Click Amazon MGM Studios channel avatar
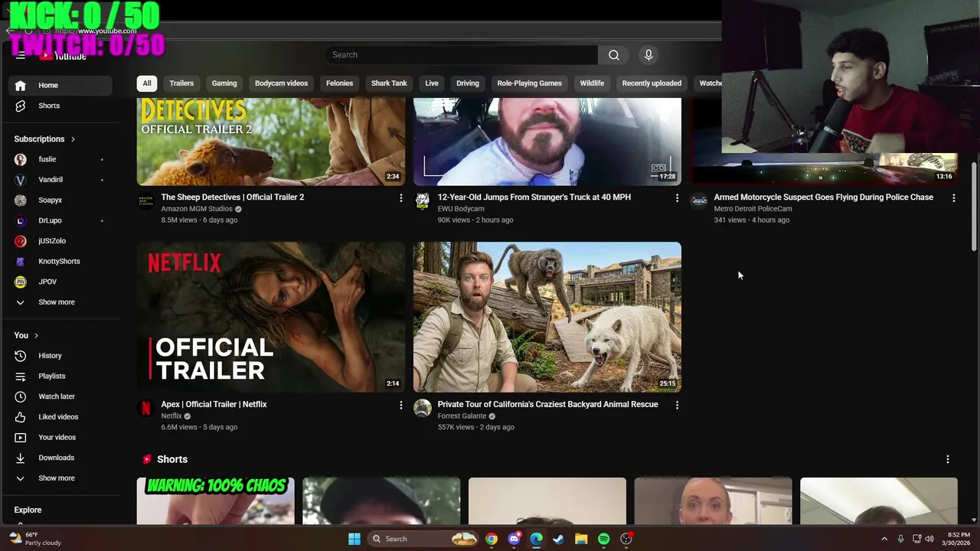The width and height of the screenshot is (980, 551). [x=145, y=201]
